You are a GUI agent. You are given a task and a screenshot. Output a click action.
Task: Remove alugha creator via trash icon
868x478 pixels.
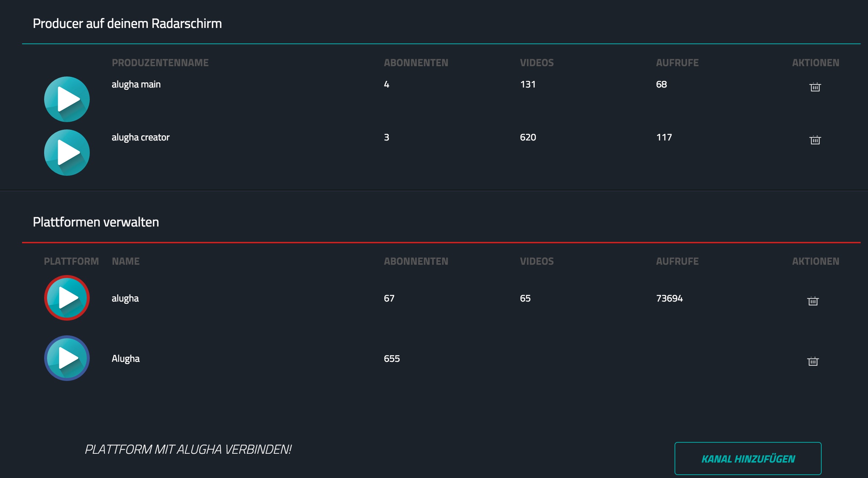click(815, 140)
